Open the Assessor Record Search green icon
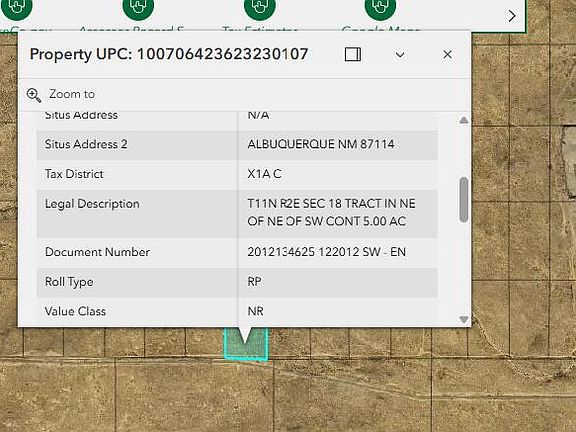 coord(138,7)
